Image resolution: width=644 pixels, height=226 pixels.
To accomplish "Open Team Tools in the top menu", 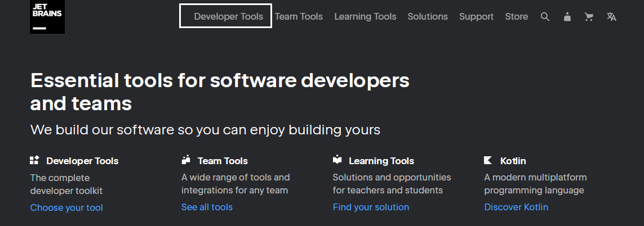I will pos(299,16).
